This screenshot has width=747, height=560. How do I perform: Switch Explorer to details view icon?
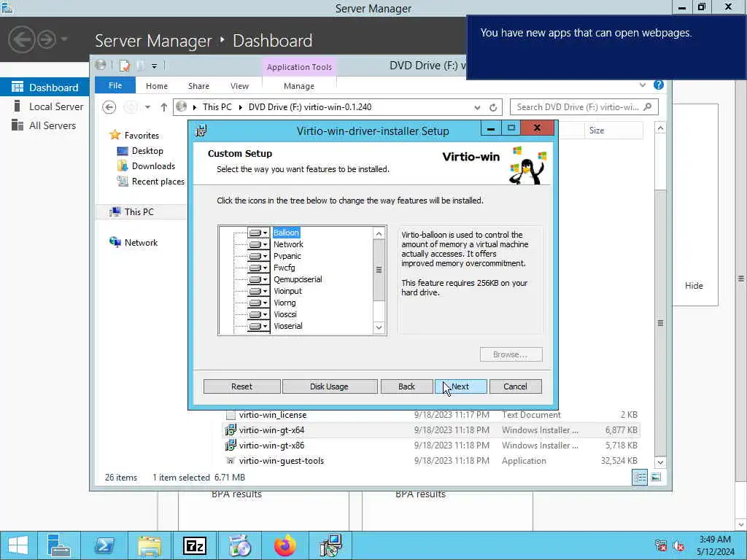click(x=640, y=477)
